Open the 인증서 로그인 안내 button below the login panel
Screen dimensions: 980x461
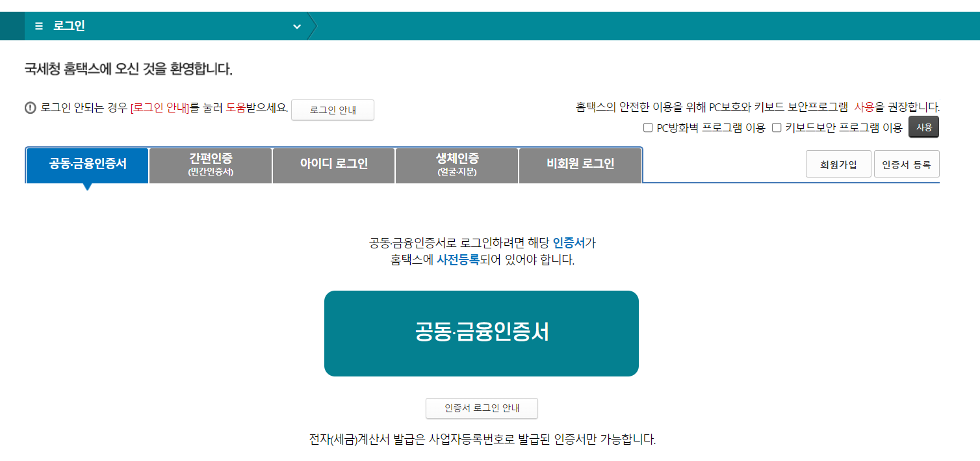pos(482,408)
